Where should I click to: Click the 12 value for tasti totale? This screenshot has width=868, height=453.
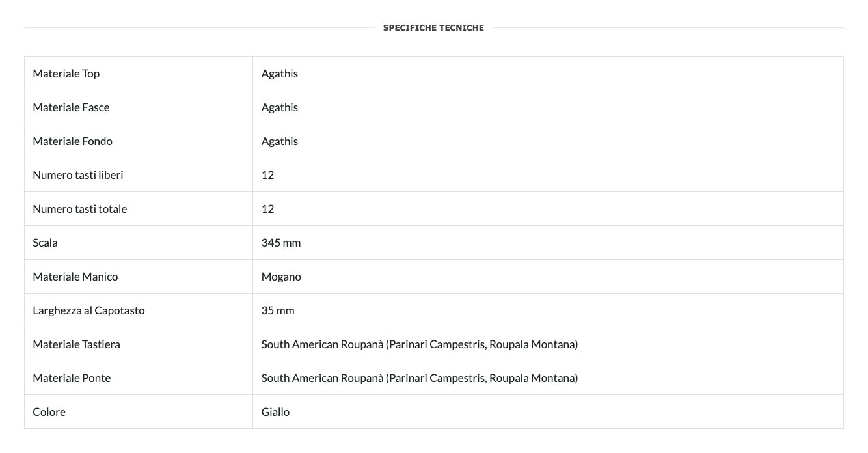click(x=267, y=209)
